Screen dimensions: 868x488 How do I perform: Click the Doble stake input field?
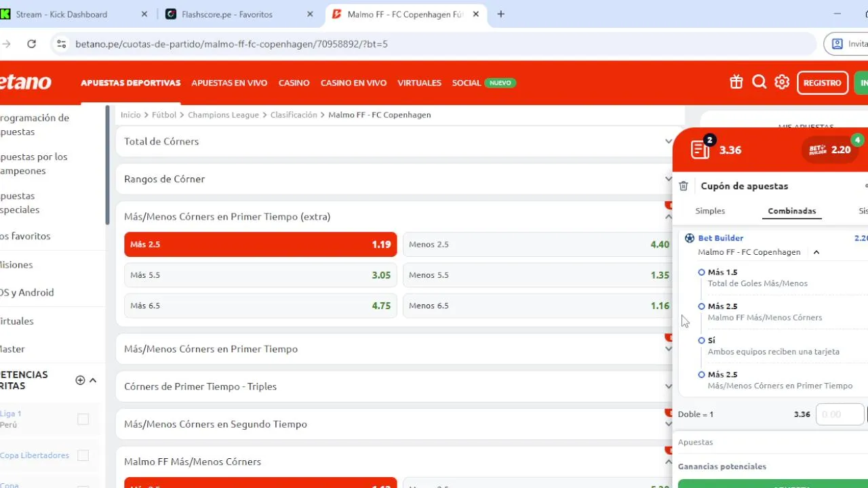pyautogui.click(x=840, y=414)
